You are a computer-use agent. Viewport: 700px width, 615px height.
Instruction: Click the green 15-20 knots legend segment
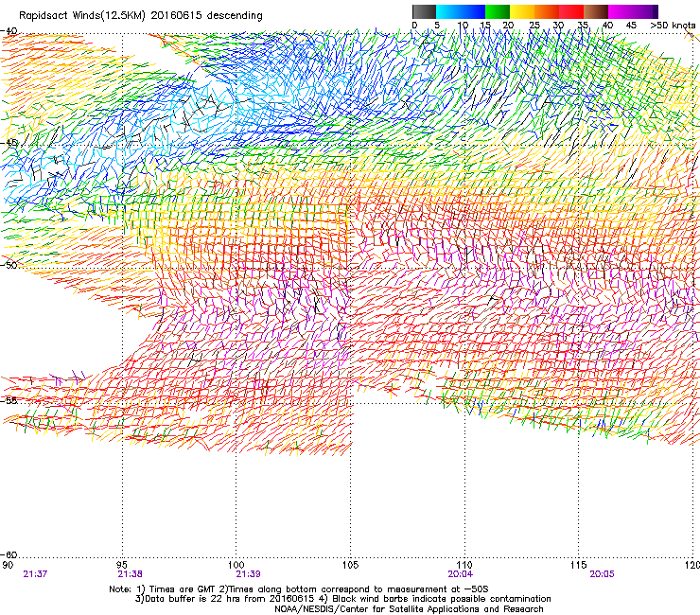[498, 11]
